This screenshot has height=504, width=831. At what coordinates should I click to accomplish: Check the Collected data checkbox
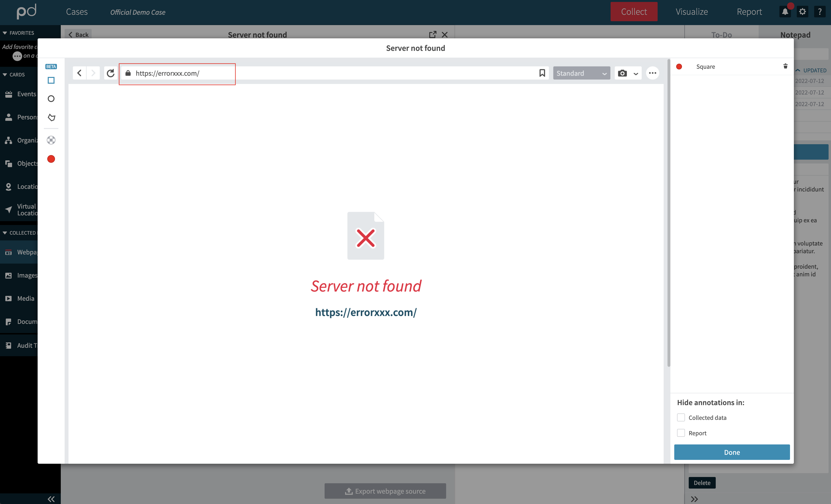(x=681, y=417)
